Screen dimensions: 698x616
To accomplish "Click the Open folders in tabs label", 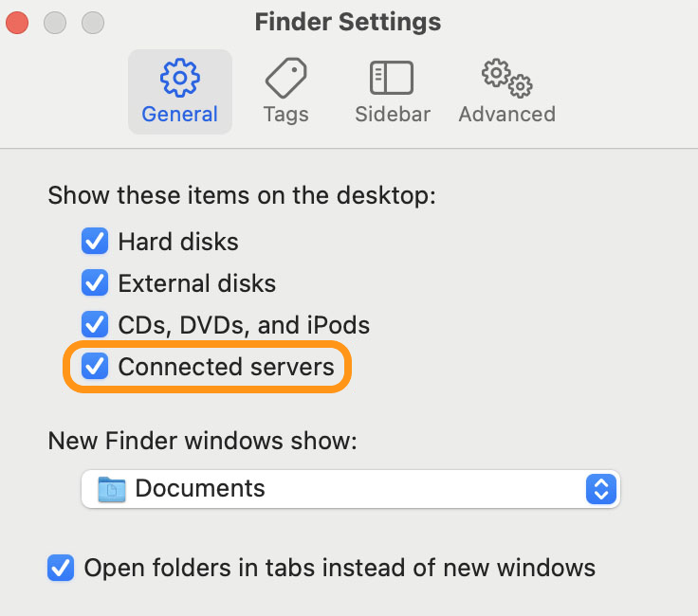I will tap(340, 568).
